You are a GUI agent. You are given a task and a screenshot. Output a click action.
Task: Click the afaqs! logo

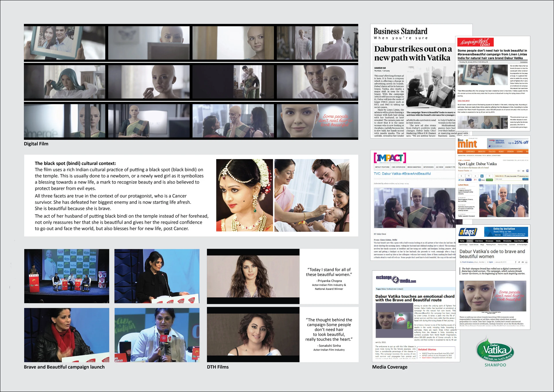point(468,232)
